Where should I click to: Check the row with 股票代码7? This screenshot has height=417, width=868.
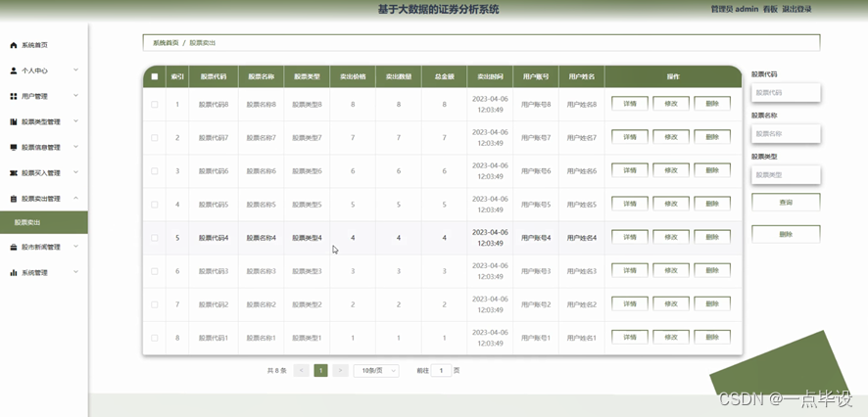pyautogui.click(x=155, y=138)
